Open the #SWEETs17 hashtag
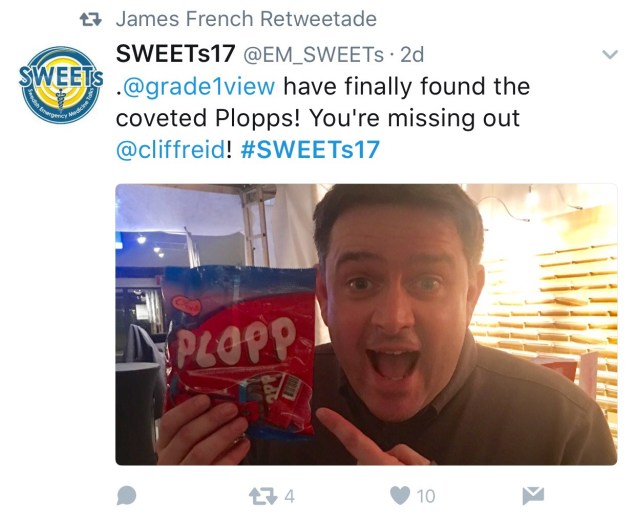Image resolution: width=636 pixels, height=524 pixels. coord(310,150)
